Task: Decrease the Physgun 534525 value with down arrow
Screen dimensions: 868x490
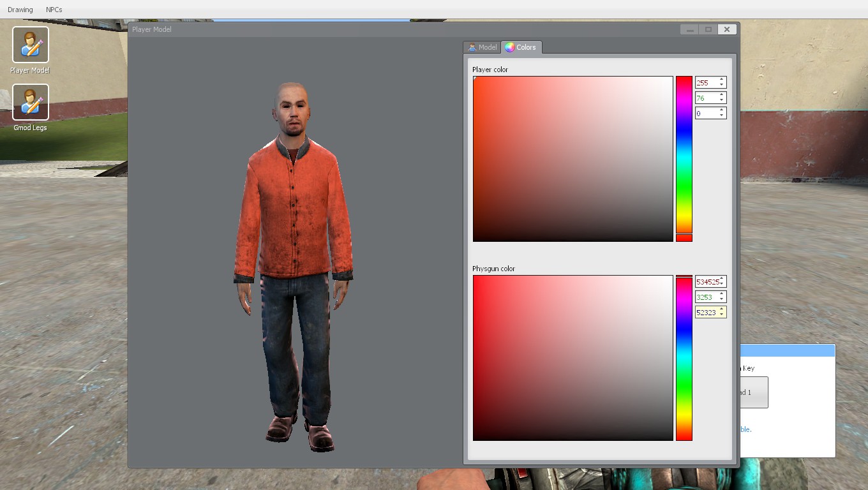Action: tap(722, 285)
